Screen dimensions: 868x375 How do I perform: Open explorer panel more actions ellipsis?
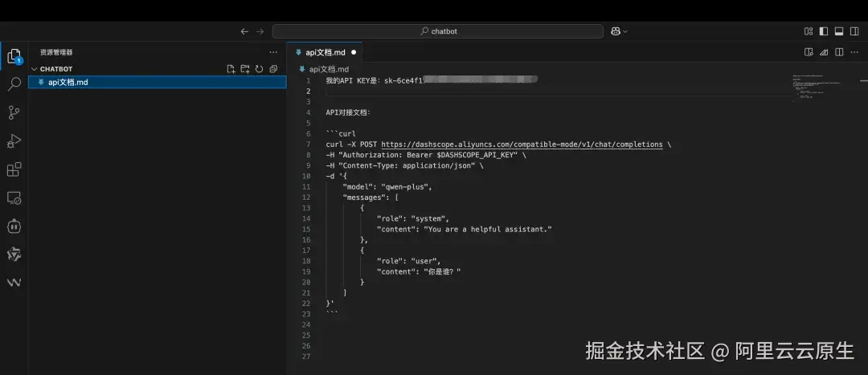273,52
